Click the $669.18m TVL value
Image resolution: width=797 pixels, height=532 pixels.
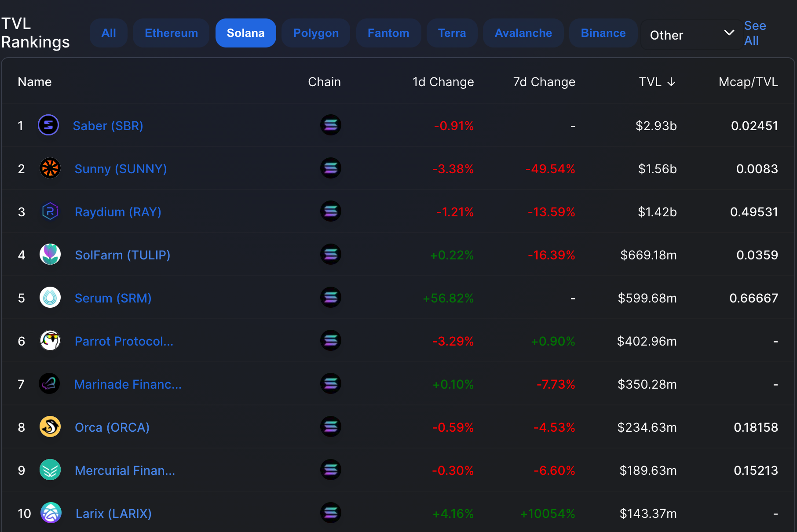(x=649, y=255)
